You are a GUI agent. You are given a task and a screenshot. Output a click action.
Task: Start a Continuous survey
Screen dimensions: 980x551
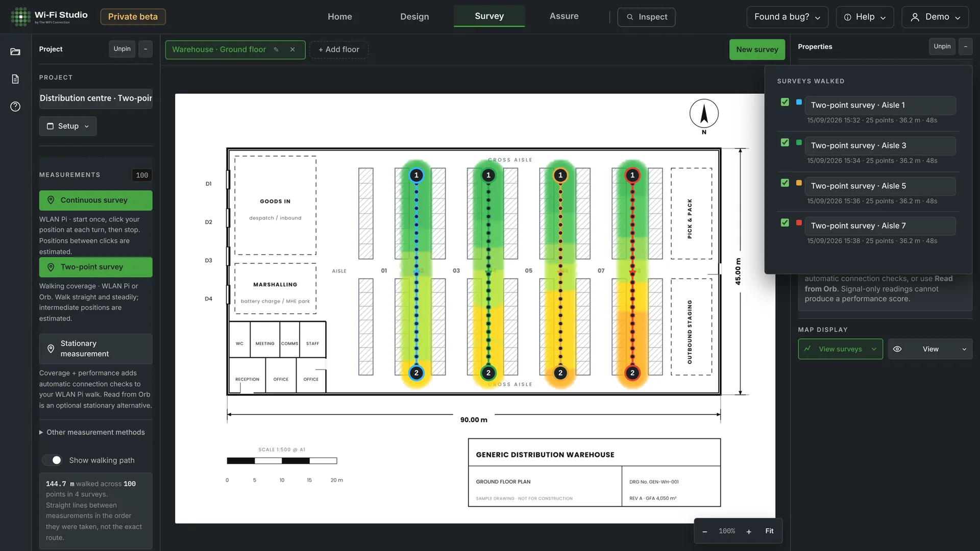tap(96, 201)
